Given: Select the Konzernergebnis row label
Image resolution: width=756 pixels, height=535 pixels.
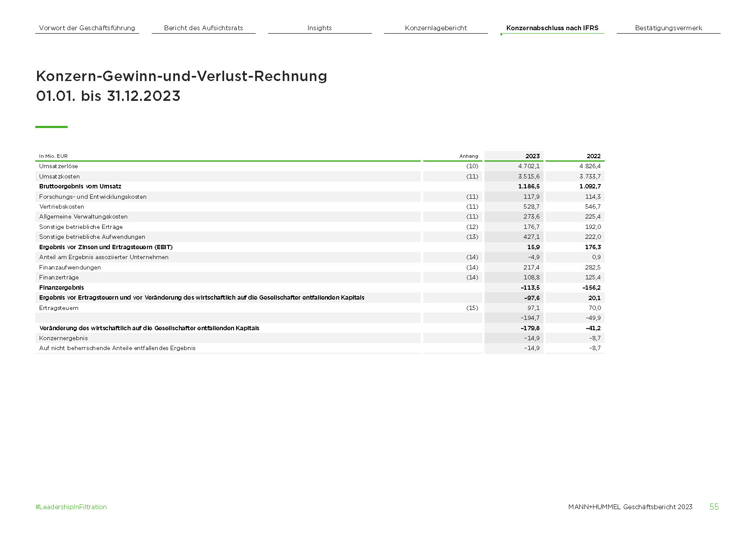Looking at the screenshot, I should [63, 338].
